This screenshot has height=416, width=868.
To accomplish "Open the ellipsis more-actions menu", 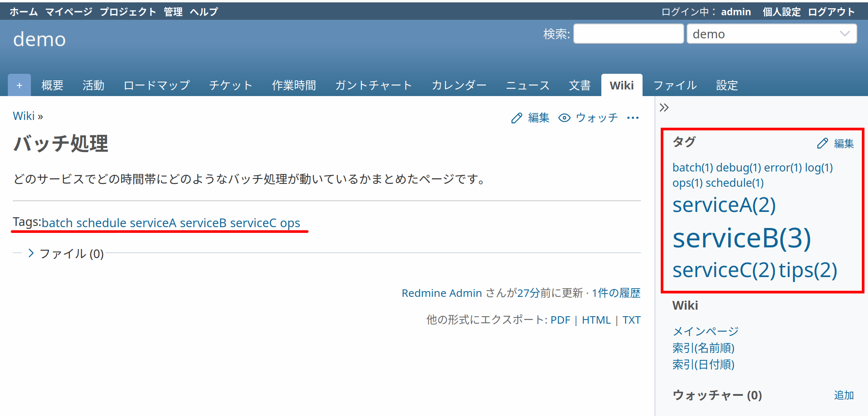I will pyautogui.click(x=633, y=118).
